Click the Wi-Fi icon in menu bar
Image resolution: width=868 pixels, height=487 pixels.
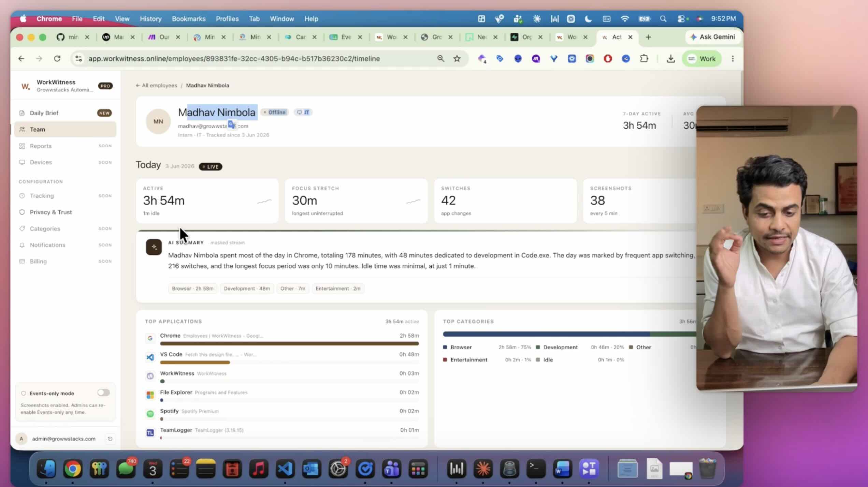tap(624, 19)
